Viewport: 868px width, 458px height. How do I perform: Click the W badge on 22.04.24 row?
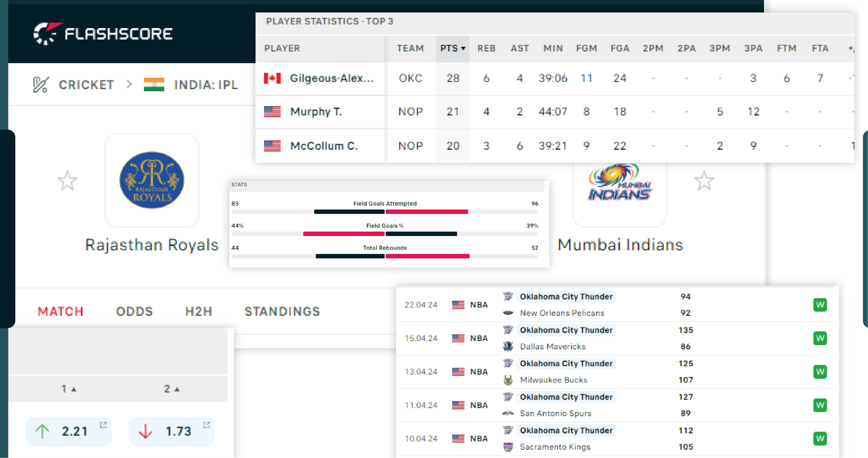tap(820, 305)
